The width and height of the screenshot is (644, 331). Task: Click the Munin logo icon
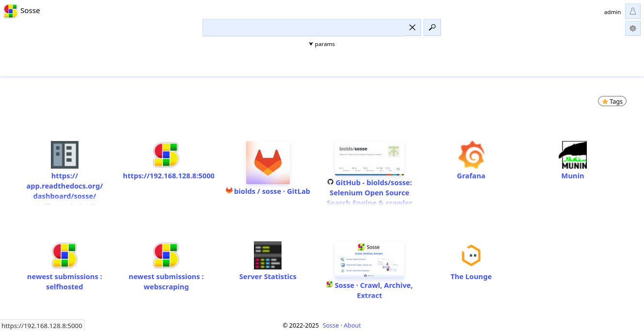click(x=573, y=155)
